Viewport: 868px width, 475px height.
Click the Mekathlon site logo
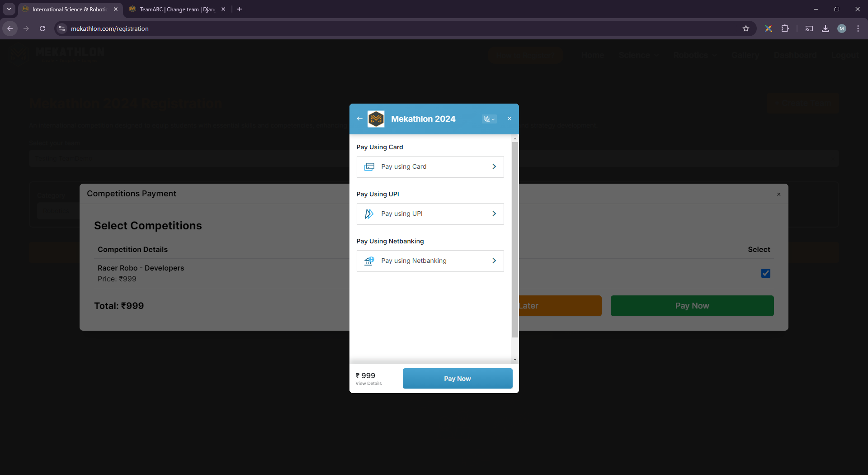pos(57,53)
